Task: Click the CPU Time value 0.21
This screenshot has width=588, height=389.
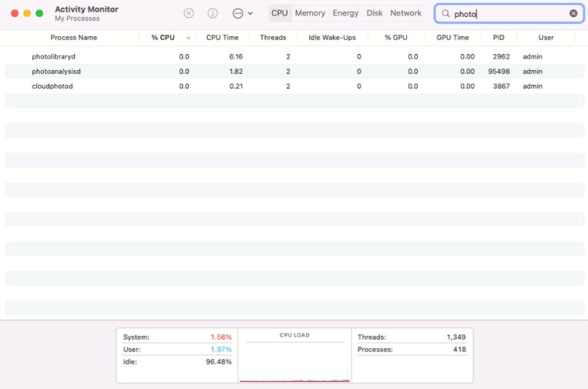Action: click(236, 86)
